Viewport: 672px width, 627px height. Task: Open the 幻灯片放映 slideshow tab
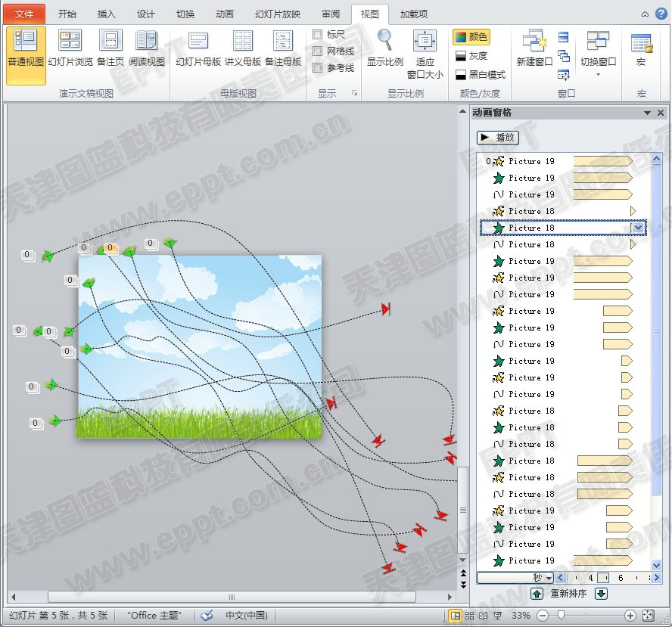[x=278, y=14]
